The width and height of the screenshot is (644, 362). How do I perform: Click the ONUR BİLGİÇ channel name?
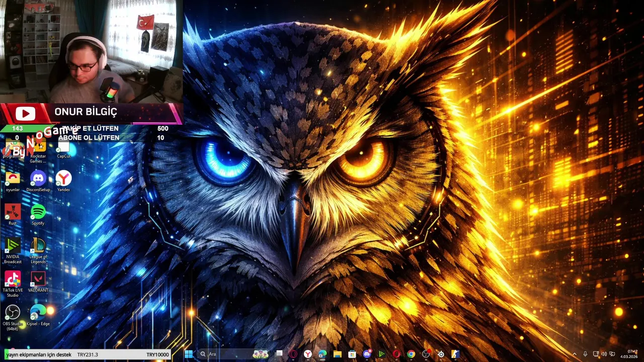click(x=86, y=112)
